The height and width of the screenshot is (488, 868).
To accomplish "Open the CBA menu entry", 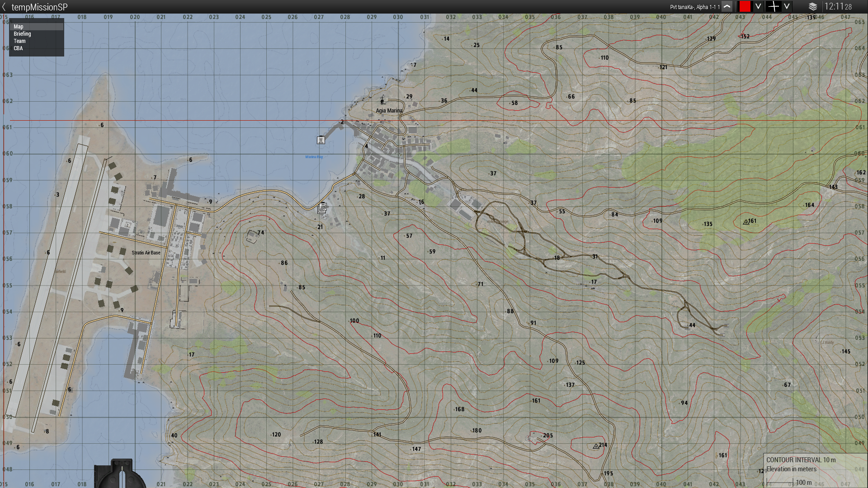I will [18, 48].
